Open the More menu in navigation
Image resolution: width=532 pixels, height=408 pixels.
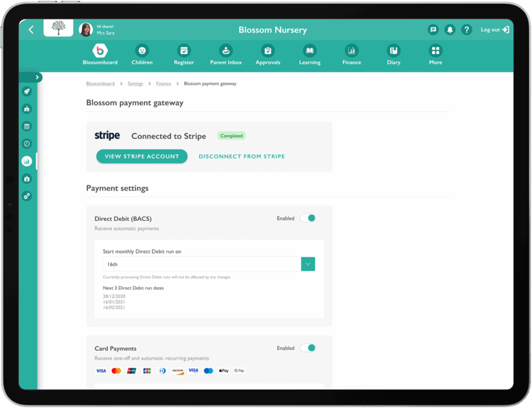point(435,51)
